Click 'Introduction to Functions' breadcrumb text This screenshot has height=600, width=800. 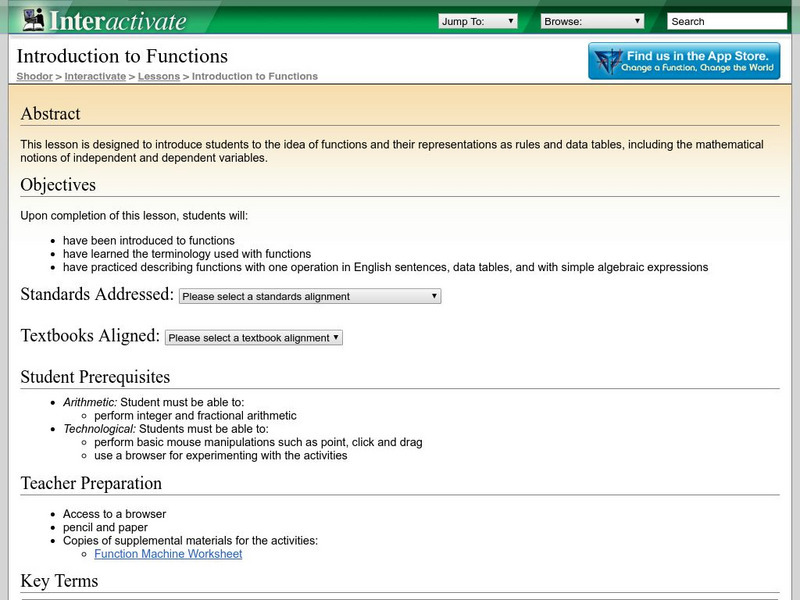(255, 77)
